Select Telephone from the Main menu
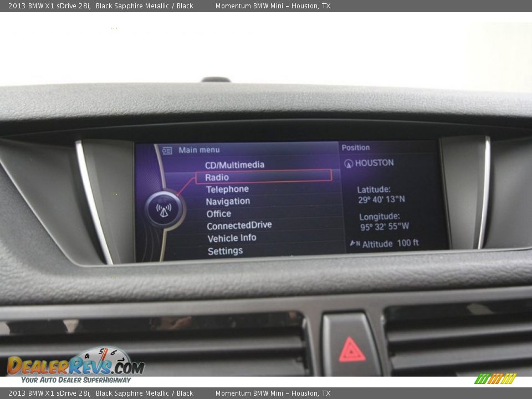The image size is (532, 399). (228, 189)
